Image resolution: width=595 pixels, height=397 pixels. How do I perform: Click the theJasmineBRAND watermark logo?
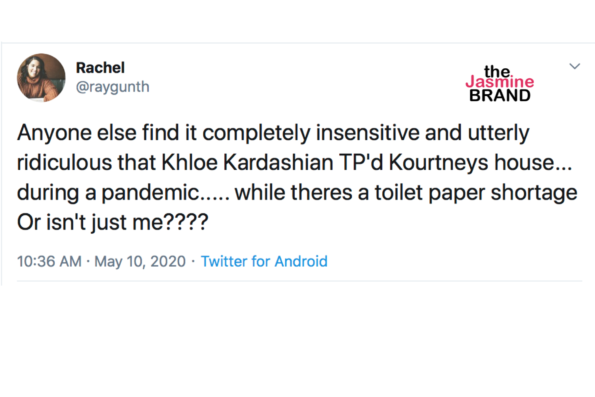pos(500,83)
